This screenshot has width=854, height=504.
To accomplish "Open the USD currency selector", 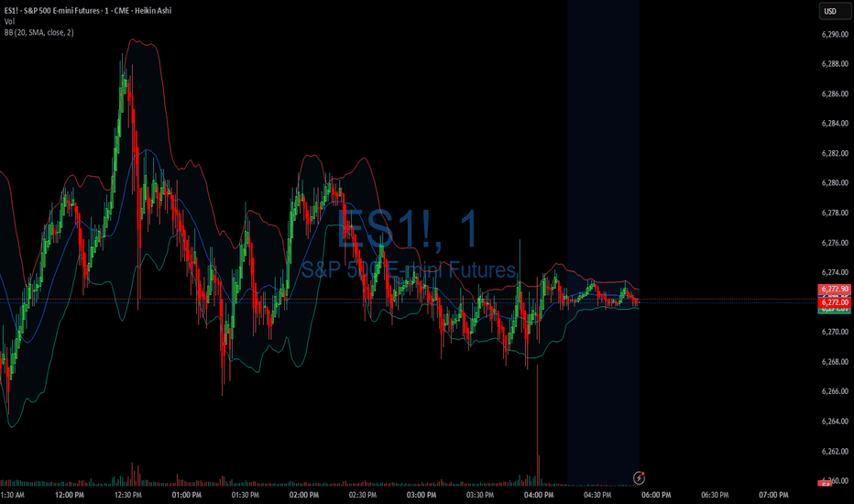I will [x=833, y=11].
